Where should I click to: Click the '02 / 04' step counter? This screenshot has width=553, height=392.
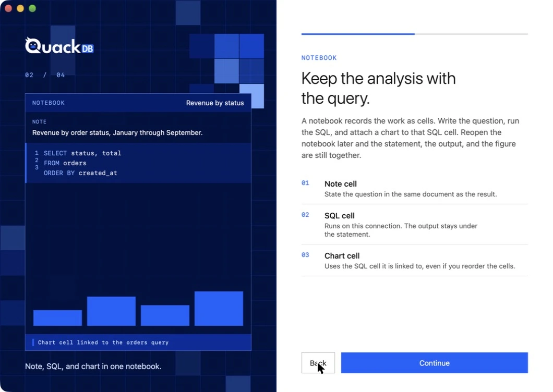point(45,75)
